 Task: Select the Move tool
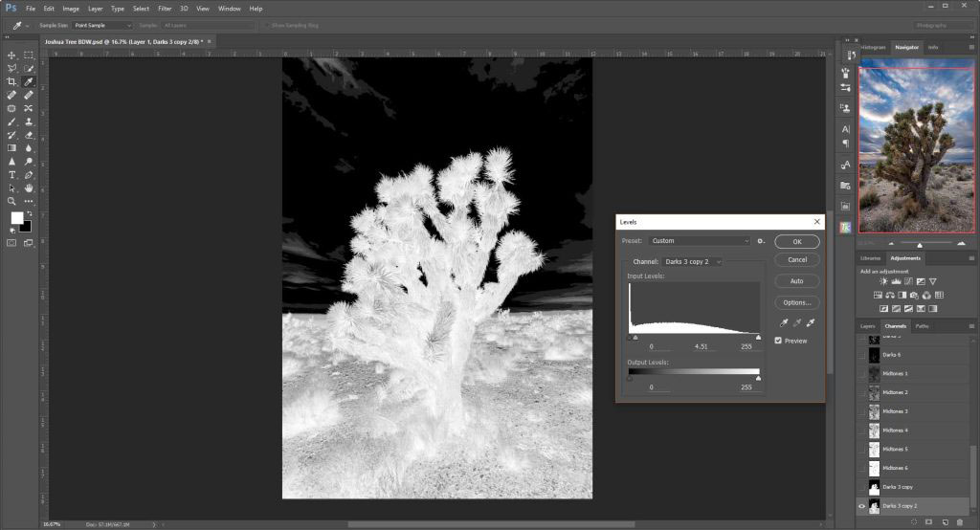point(11,55)
